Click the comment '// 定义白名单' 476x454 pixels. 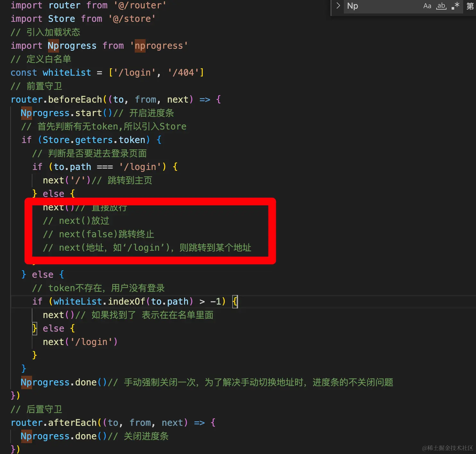click(41, 59)
